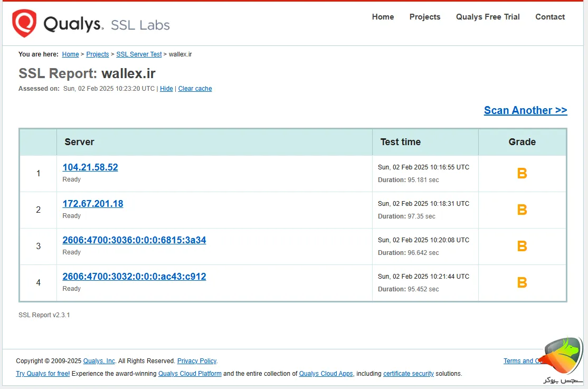Open the Home menu item

(383, 16)
